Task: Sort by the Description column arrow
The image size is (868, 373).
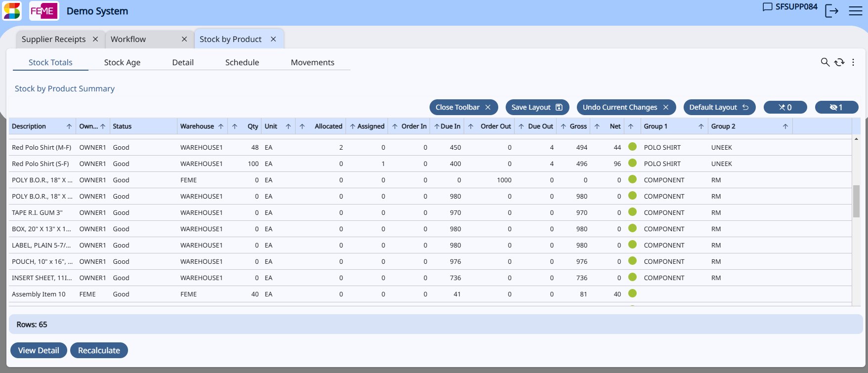Action: 69,126
